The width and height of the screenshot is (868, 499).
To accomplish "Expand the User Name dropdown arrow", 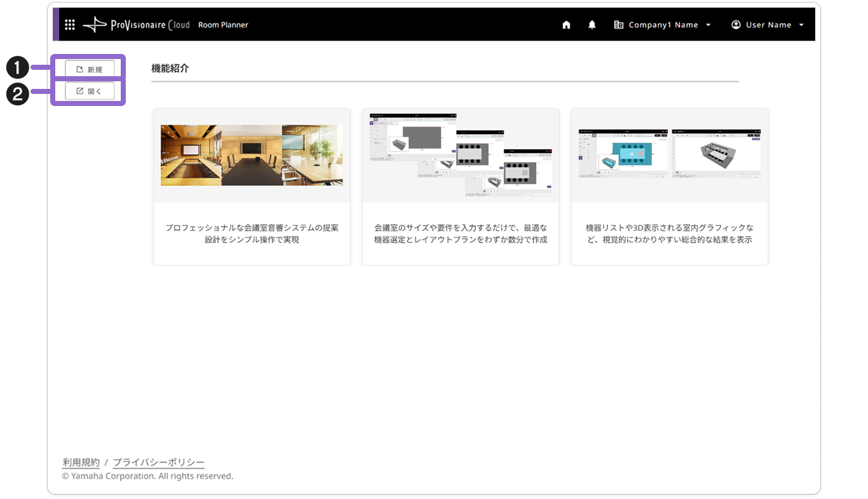I will (801, 25).
